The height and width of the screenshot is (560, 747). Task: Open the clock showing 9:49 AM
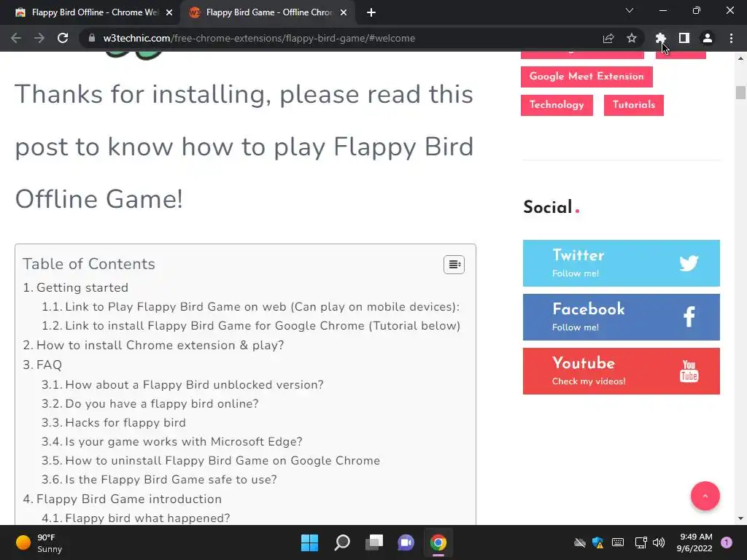click(694, 542)
